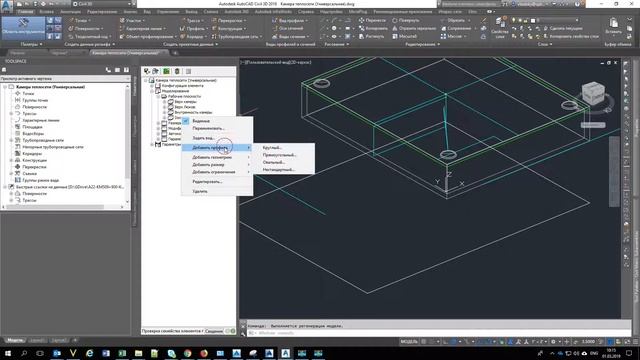The image size is (640, 360).
Task: Click Задать вид... in the context menu
Action: 203,138
